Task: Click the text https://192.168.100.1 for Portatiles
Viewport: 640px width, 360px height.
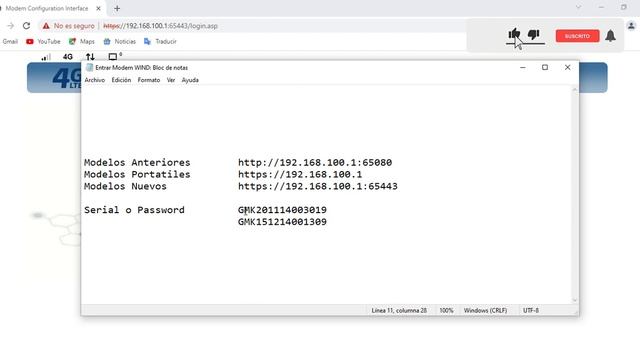Action: click(300, 174)
